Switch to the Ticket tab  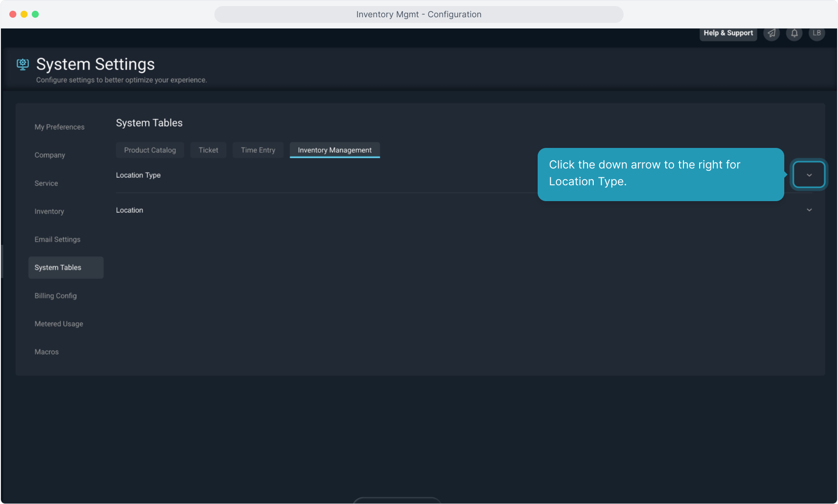[x=208, y=150]
